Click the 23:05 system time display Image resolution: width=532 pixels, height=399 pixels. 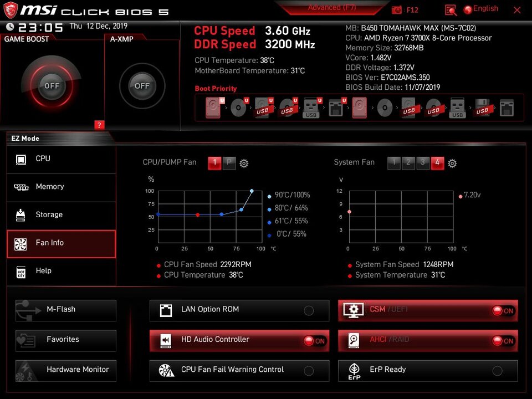pyautogui.click(x=40, y=27)
